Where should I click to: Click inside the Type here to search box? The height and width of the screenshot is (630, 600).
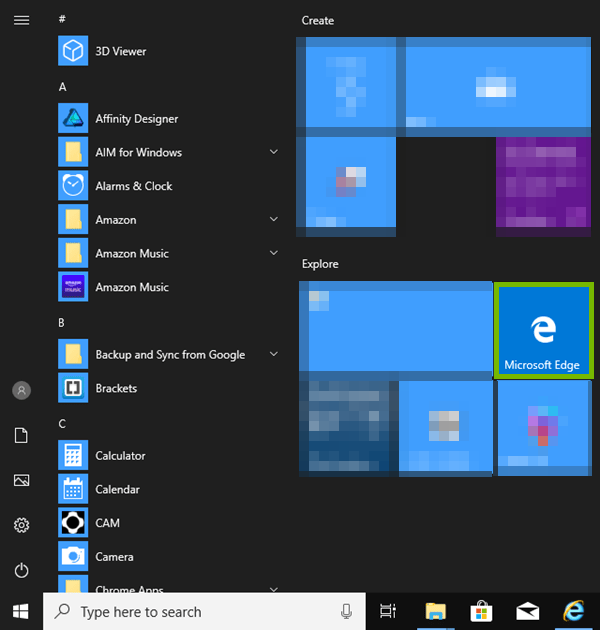tap(204, 612)
